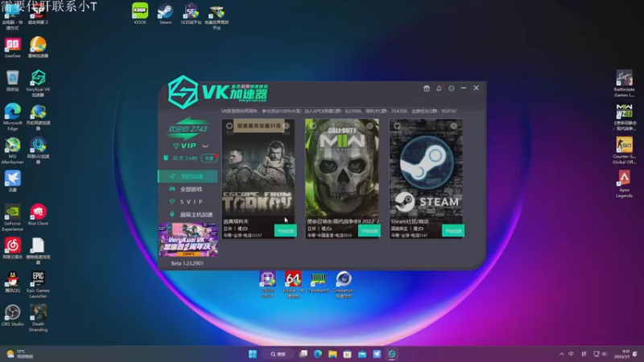The height and width of the screenshot is (362, 644).
Task: Remove the Steam card with its X icon
Action: (454, 126)
